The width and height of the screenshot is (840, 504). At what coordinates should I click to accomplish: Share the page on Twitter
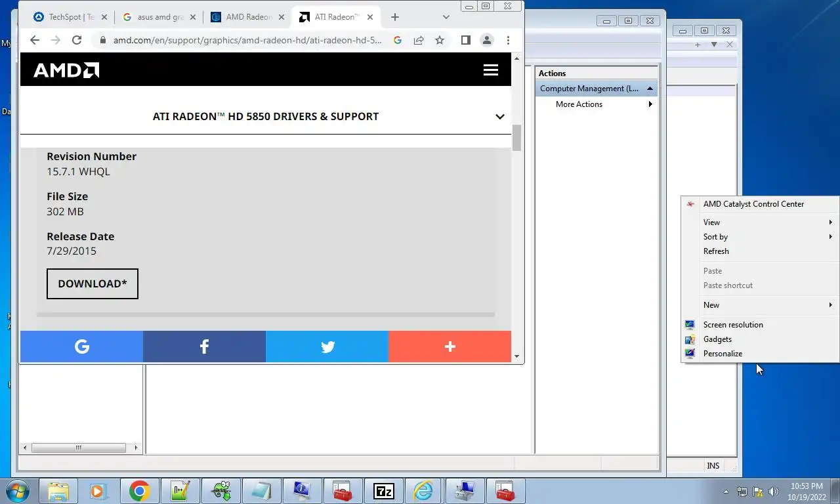coord(327,346)
